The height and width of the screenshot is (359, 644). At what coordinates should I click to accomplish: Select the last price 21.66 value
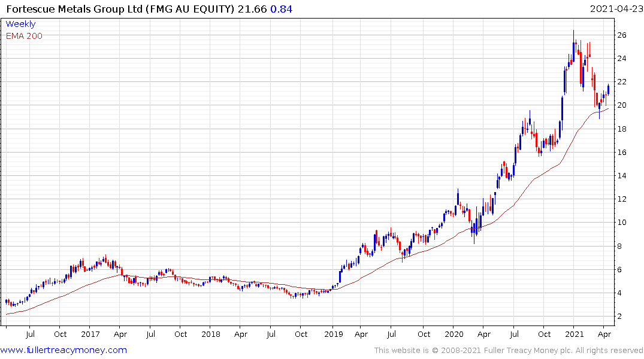(x=252, y=9)
